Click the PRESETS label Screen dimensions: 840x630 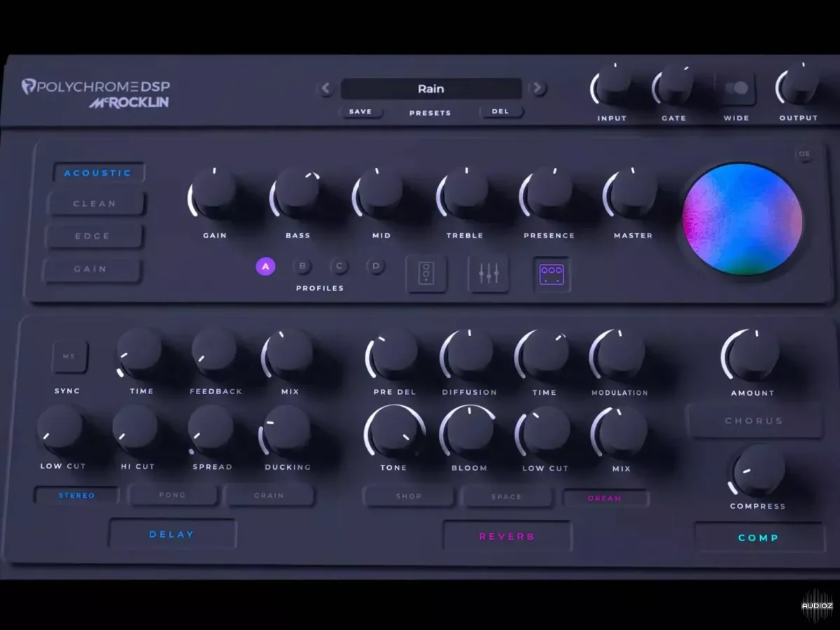pos(430,113)
